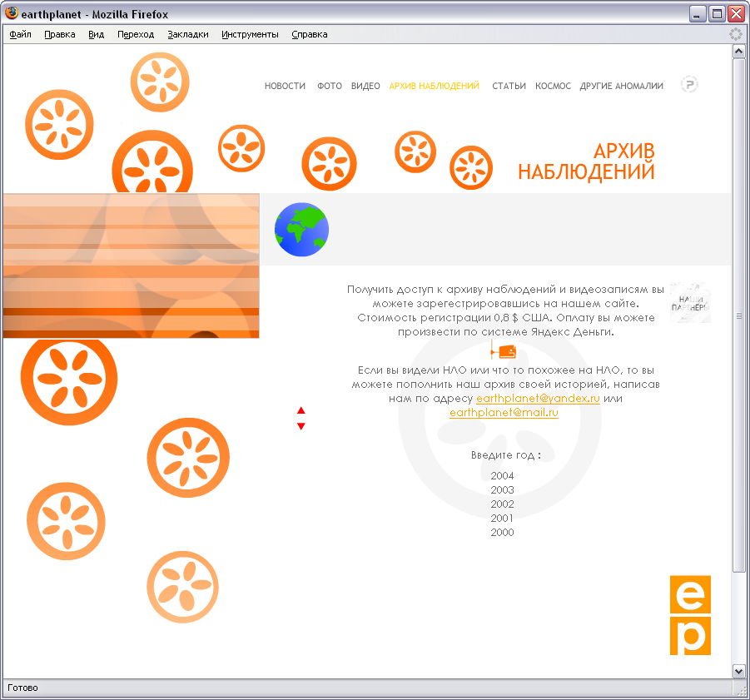Click the vertical scrollbar up arrow
The width and height of the screenshot is (750, 700).
738,51
